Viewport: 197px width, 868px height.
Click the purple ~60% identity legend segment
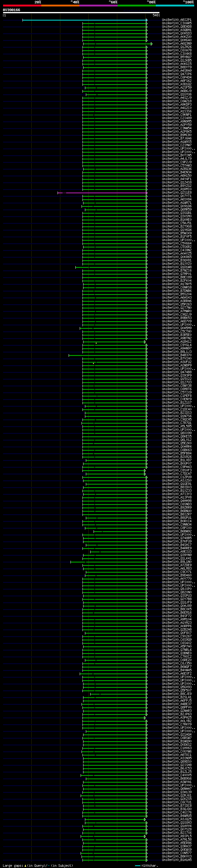point(98,6)
